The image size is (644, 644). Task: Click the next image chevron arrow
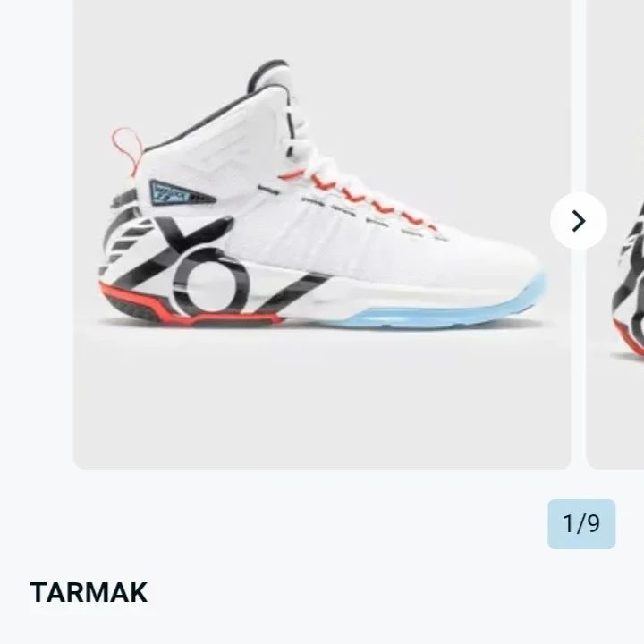579,221
